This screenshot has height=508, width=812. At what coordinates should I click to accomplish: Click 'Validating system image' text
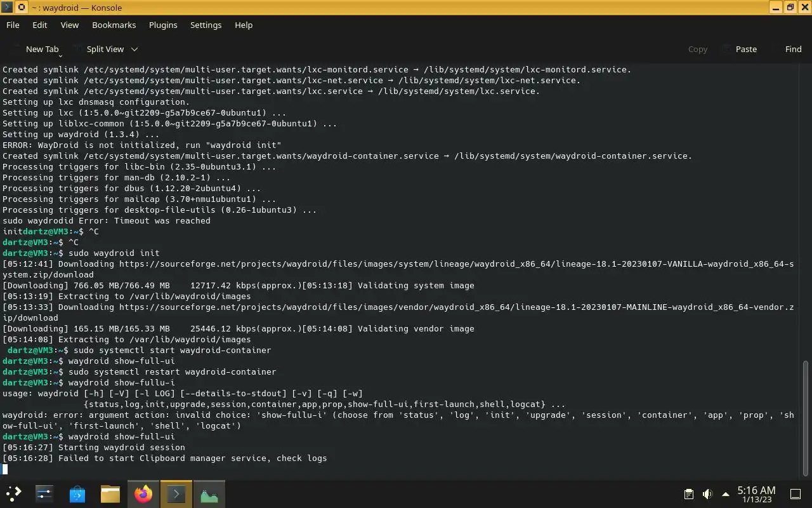[x=416, y=285]
